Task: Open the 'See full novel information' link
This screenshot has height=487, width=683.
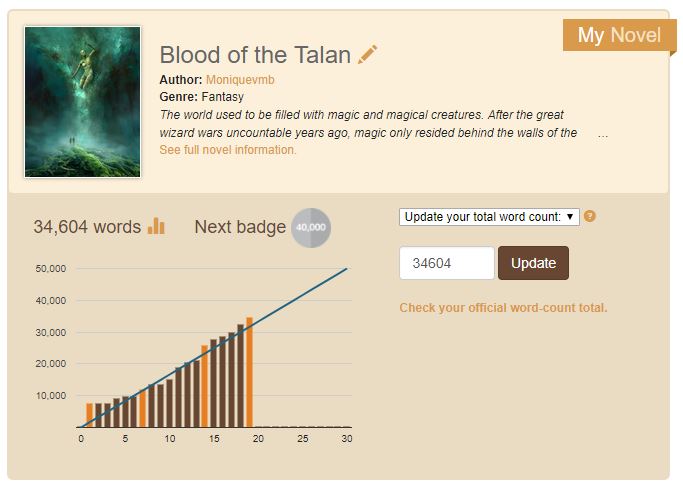Action: (228, 150)
